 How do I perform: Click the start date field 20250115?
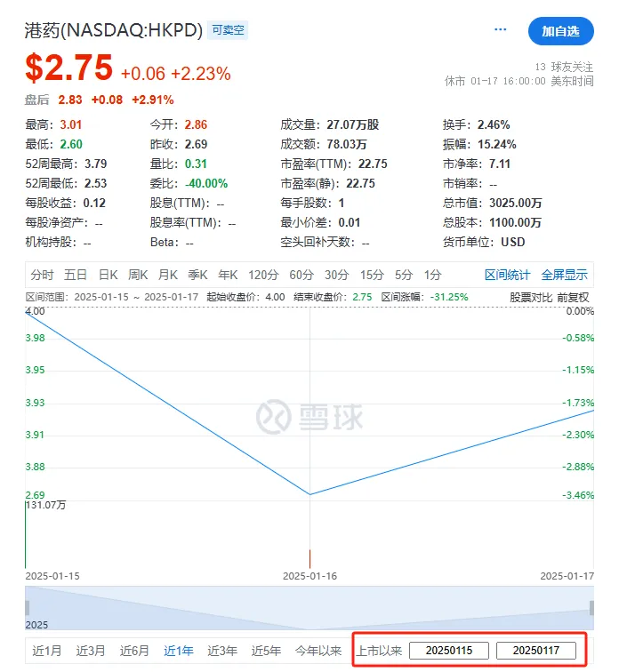449,651
